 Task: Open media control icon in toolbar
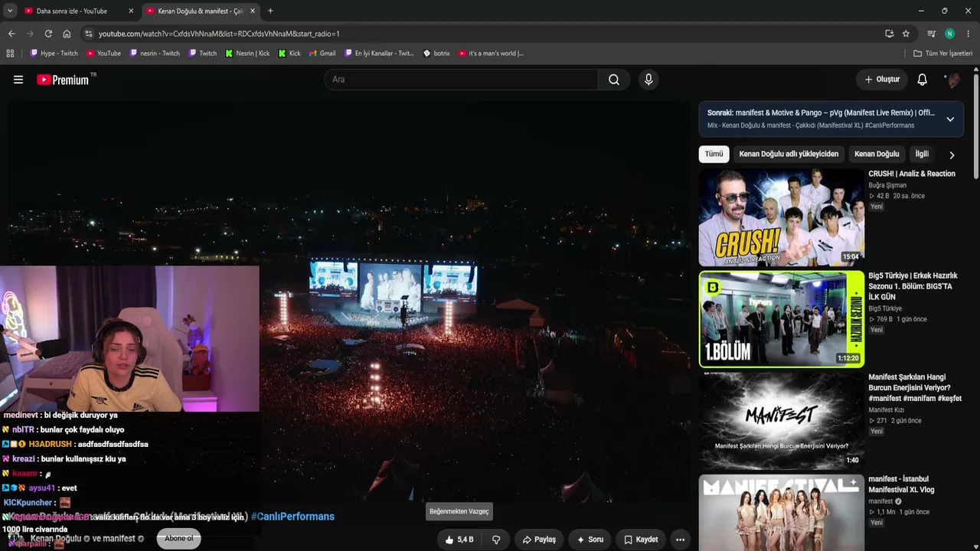coord(931,34)
